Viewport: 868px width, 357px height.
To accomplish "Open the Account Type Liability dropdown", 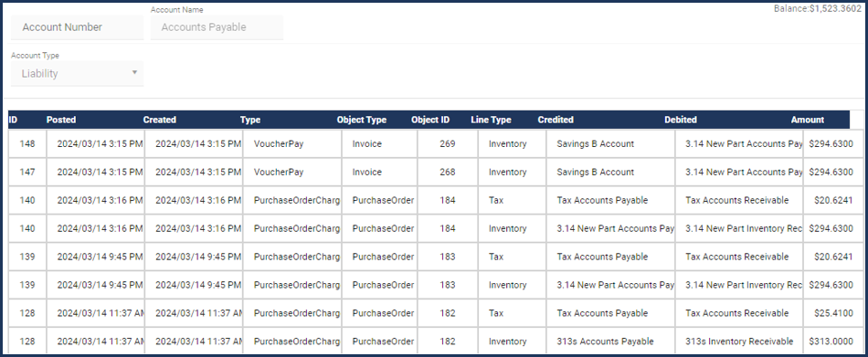I will 77,73.
